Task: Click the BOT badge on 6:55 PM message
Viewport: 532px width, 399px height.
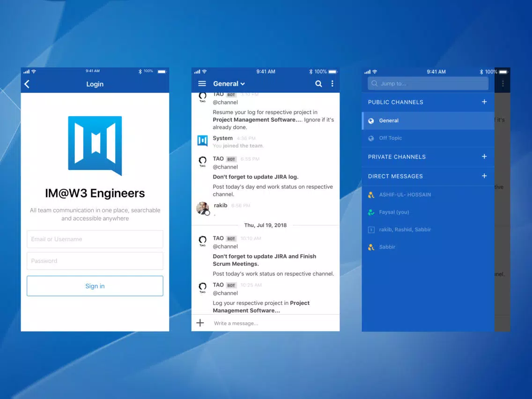Action: (231, 159)
